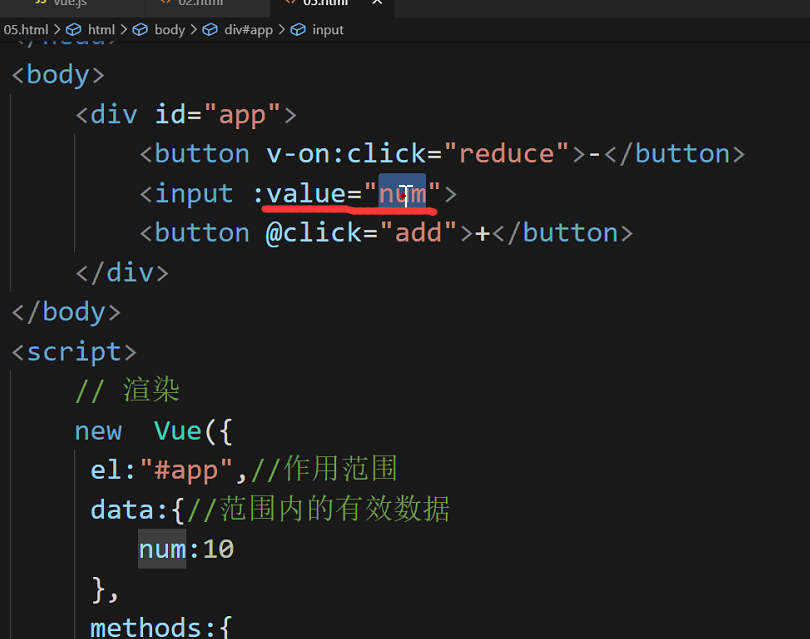
Task: Place cursor on v-on:click attribute
Action: (346, 153)
